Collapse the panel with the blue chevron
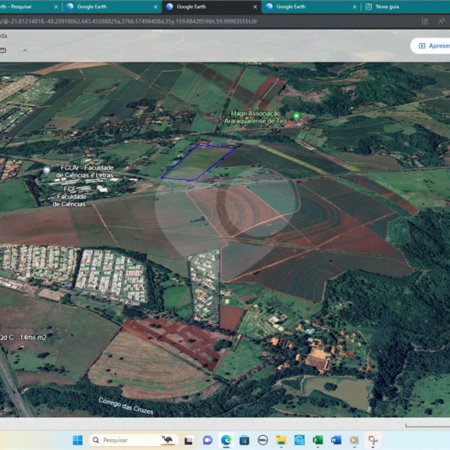The height and width of the screenshot is (450, 450). click(25, 50)
